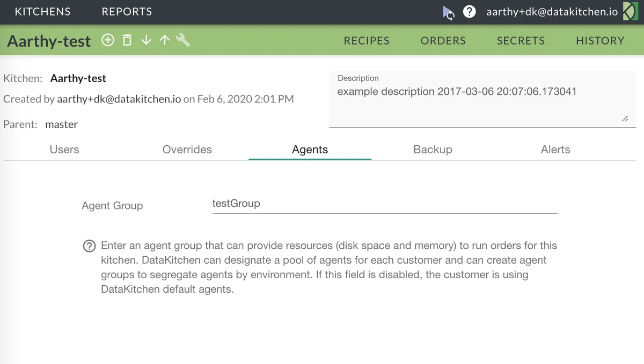Go to the RECIPES page
This screenshot has width=644, height=364.
pos(367,41)
